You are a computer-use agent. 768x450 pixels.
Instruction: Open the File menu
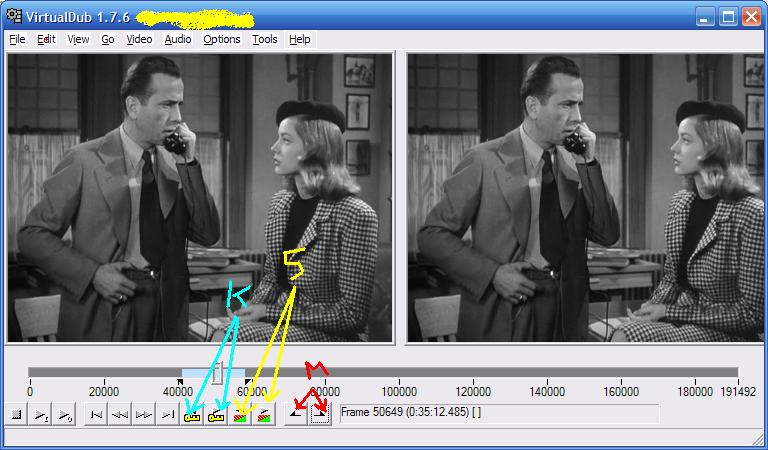(17, 39)
